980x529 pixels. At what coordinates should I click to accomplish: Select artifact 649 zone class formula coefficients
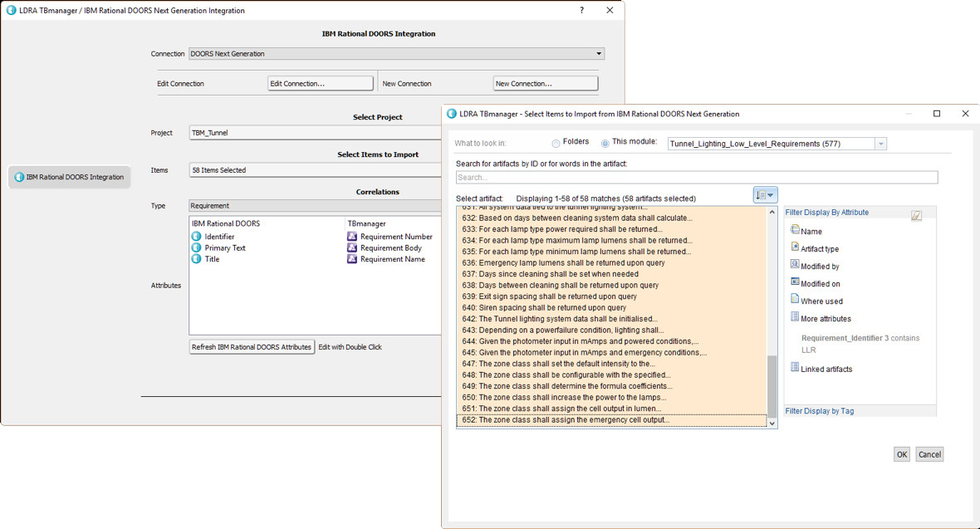611,386
